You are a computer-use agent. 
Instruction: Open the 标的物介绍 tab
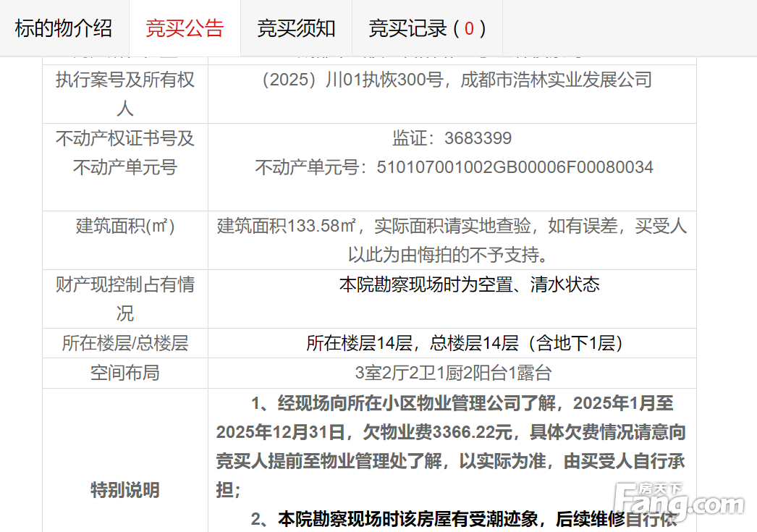pos(64,28)
